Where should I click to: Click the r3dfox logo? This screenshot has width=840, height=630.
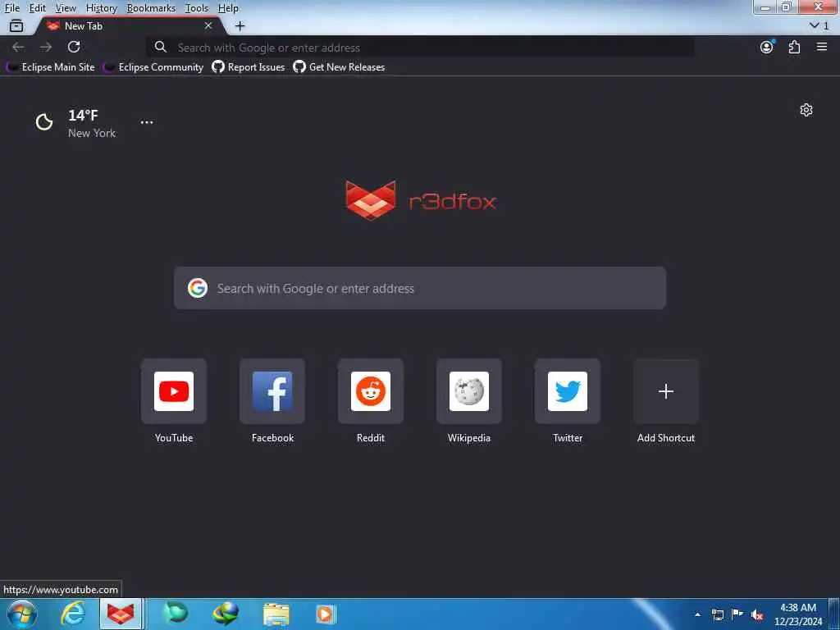421,201
